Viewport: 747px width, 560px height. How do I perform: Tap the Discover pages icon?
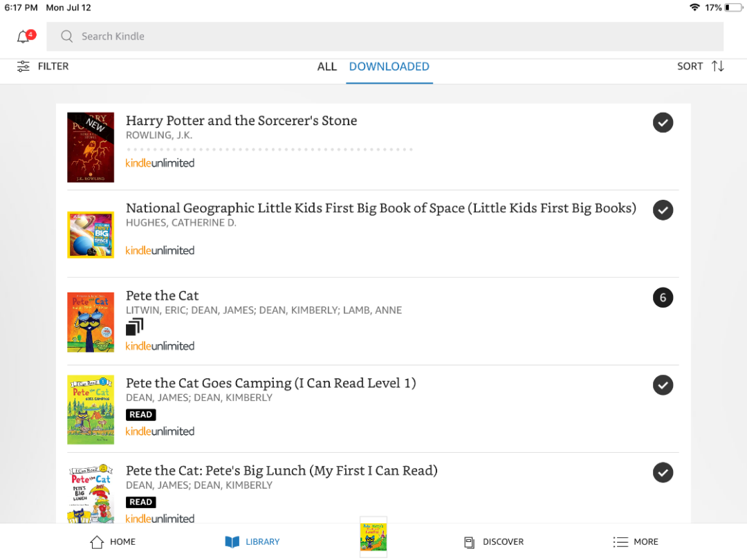[469, 543]
